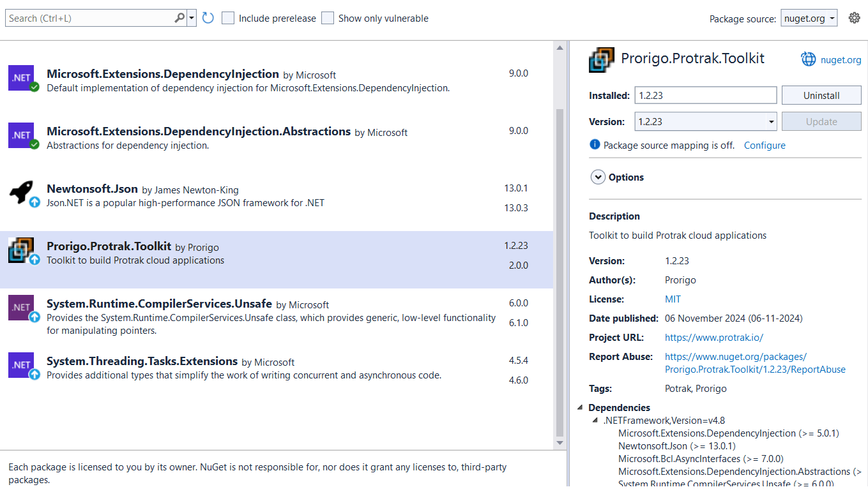Click Prorigo.Protrak.Toolkit icon in package list

click(x=20, y=250)
